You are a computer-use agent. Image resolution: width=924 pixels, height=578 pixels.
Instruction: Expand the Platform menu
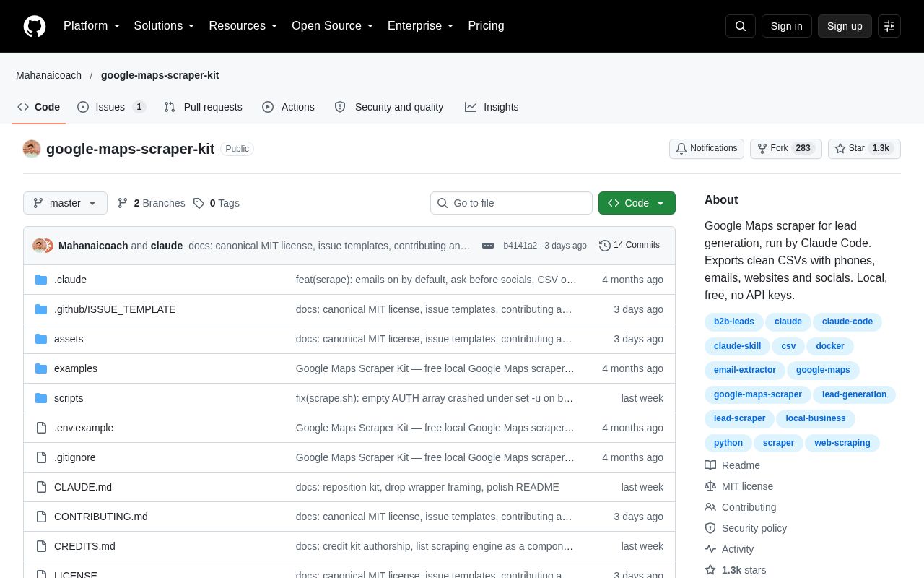click(x=92, y=26)
